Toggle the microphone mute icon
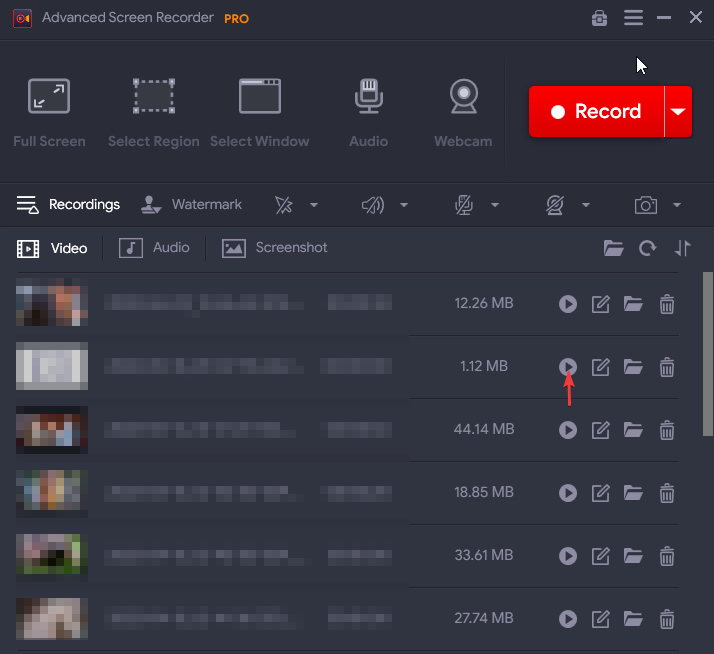The image size is (714, 654). tap(463, 205)
